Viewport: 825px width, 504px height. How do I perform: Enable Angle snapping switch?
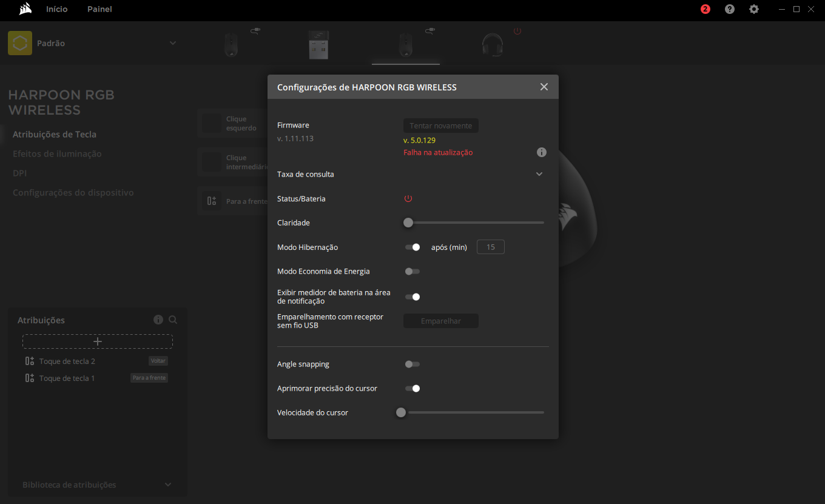[412, 364]
